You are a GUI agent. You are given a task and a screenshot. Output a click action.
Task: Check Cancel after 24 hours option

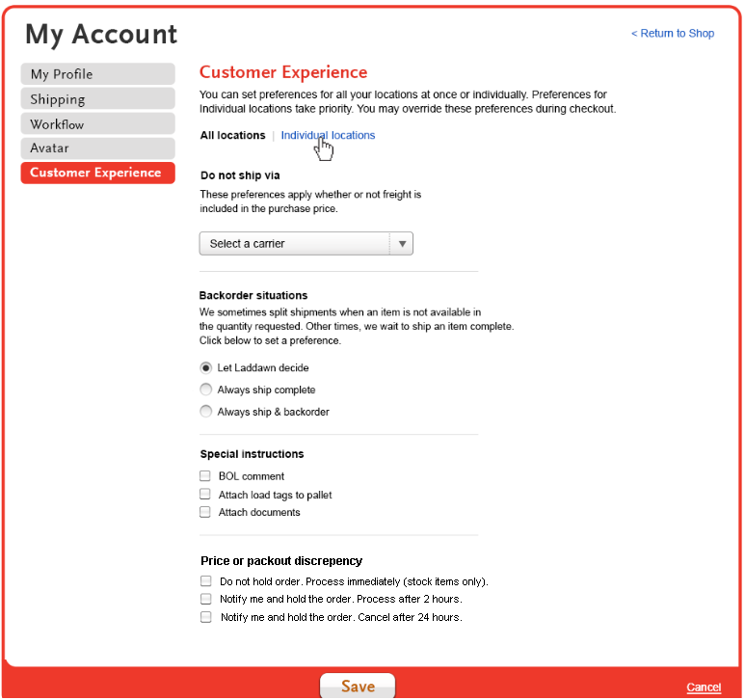(205, 617)
